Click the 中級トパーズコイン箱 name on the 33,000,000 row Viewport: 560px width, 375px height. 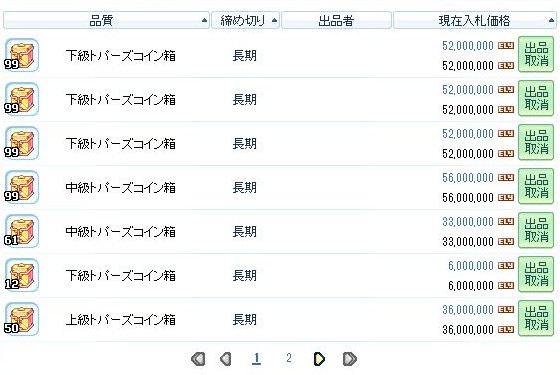point(121,232)
